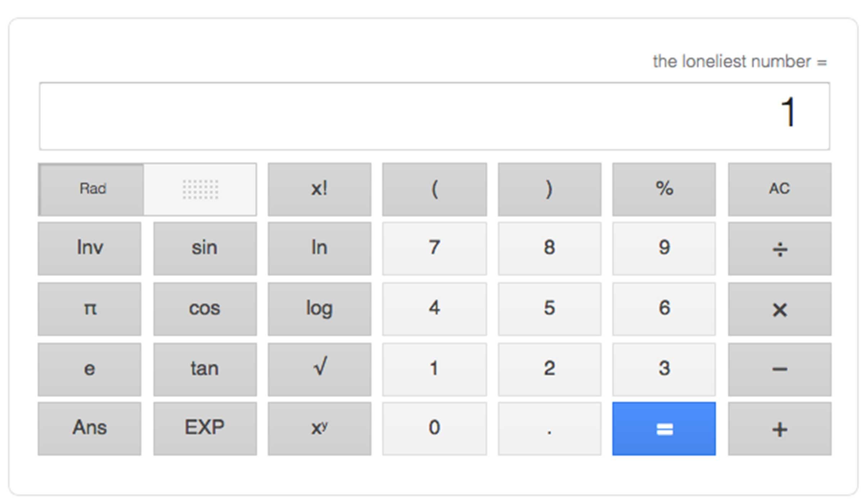The height and width of the screenshot is (504, 864).
Task: Enter the digit 7
Action: (434, 249)
